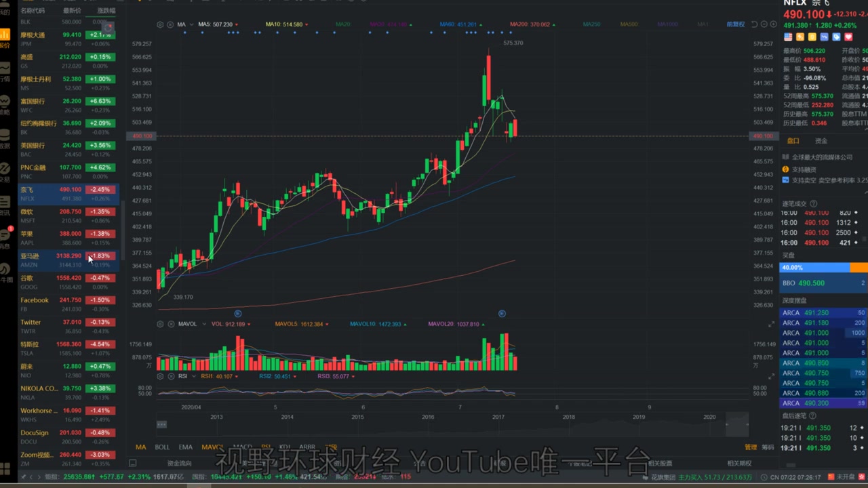Sort watchlist by 涨跌幅 column
The image size is (868, 488).
pyautogui.click(x=106, y=11)
